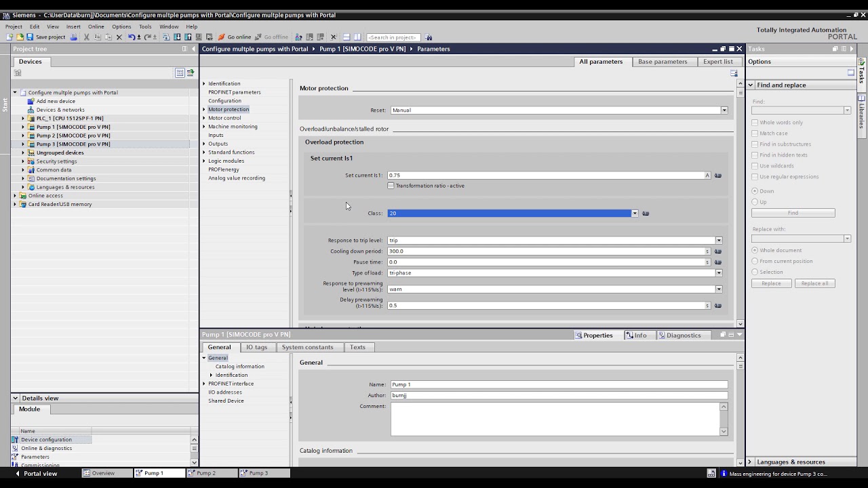This screenshot has height=488, width=868.
Task: Select the Up search direction radio button
Action: pyautogui.click(x=755, y=202)
